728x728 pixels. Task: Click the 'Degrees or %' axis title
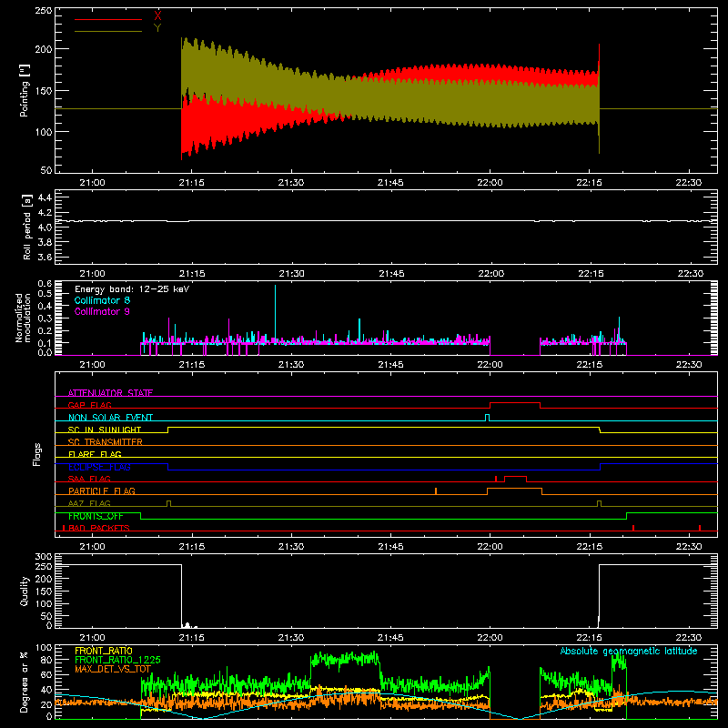25,682
